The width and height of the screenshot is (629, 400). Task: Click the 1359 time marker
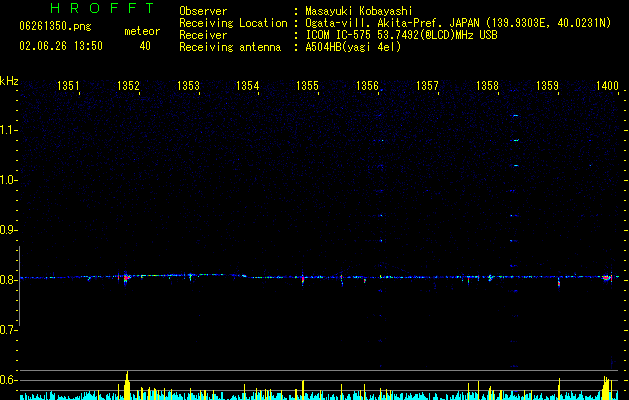point(547,86)
